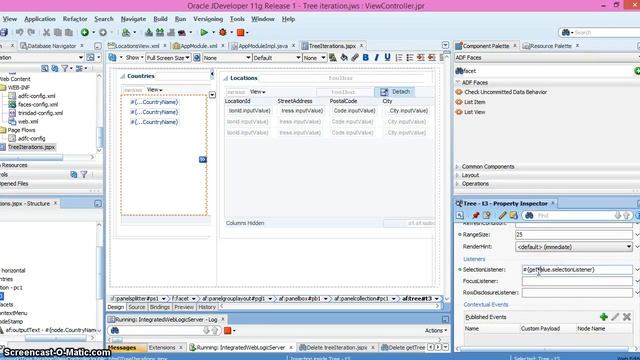Toggle Italic formatting in the editor toolbar
Image resolution: width=640 pixels, height=360 pixels.
(376, 58)
